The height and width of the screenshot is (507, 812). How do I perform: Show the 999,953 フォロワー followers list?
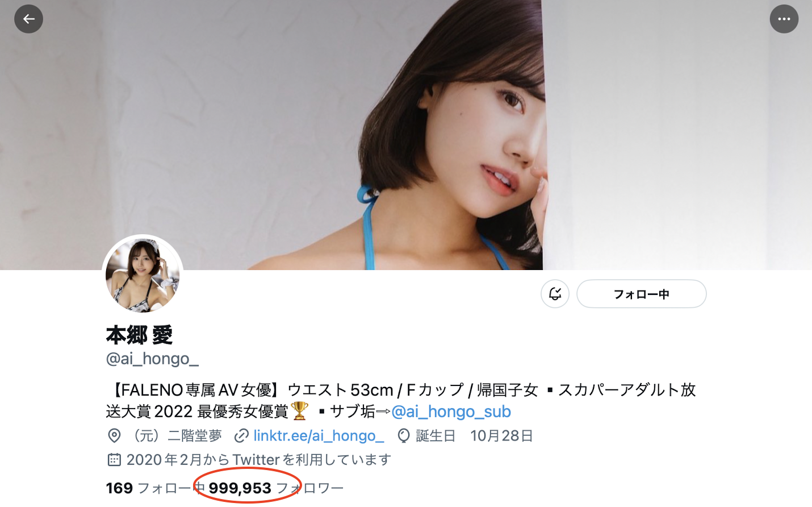276,488
